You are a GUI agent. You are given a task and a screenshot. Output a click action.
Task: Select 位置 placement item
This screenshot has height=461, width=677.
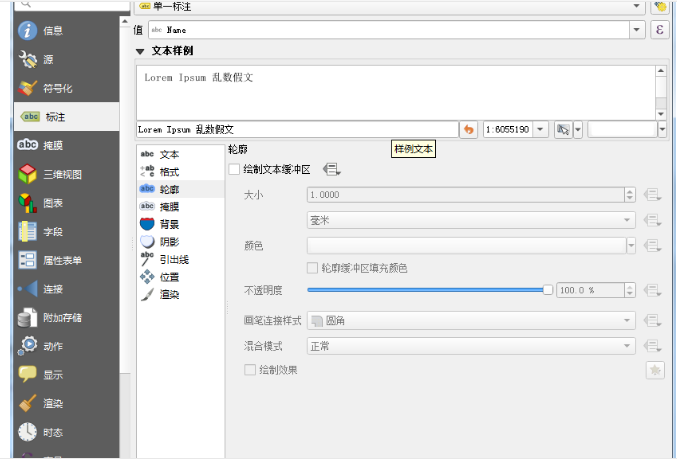tap(180, 277)
